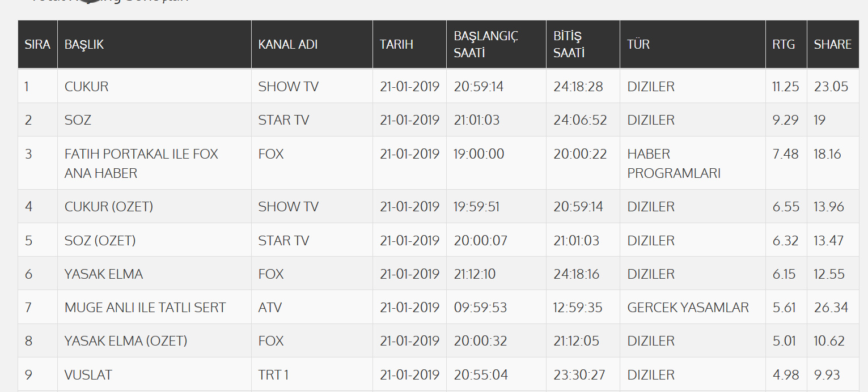The image size is (868, 392).
Task: Click the CUKUR title in row 1
Action: click(x=87, y=87)
